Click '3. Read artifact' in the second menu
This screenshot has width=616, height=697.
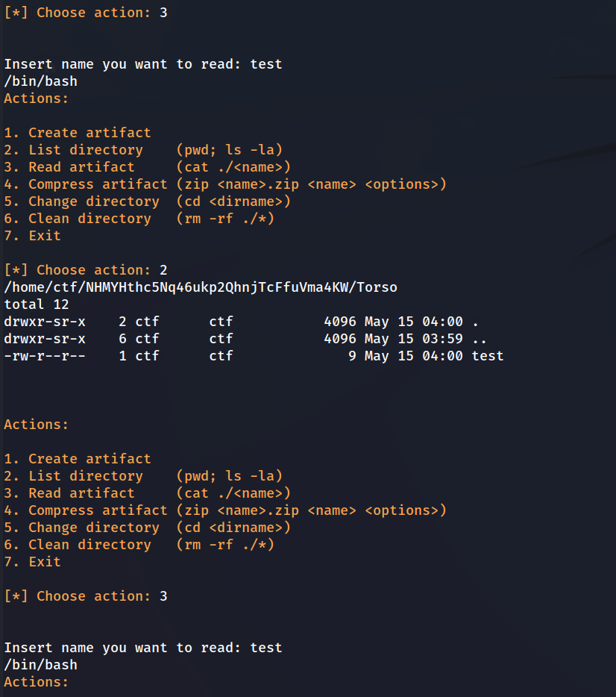[x=69, y=493]
